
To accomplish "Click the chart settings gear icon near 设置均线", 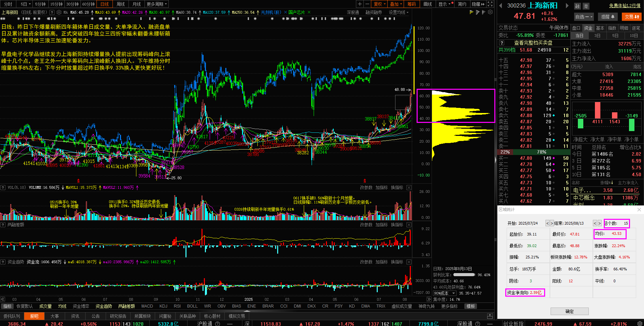I will (x=490, y=12).
